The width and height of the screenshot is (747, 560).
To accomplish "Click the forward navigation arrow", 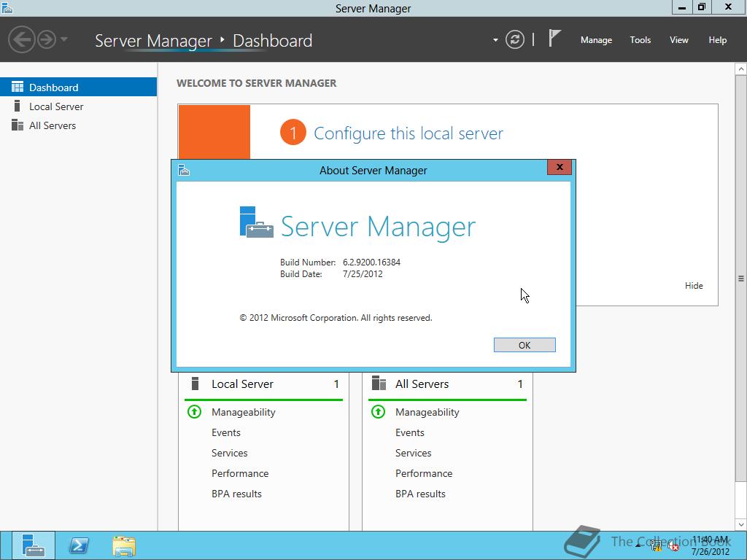I will pyautogui.click(x=47, y=39).
